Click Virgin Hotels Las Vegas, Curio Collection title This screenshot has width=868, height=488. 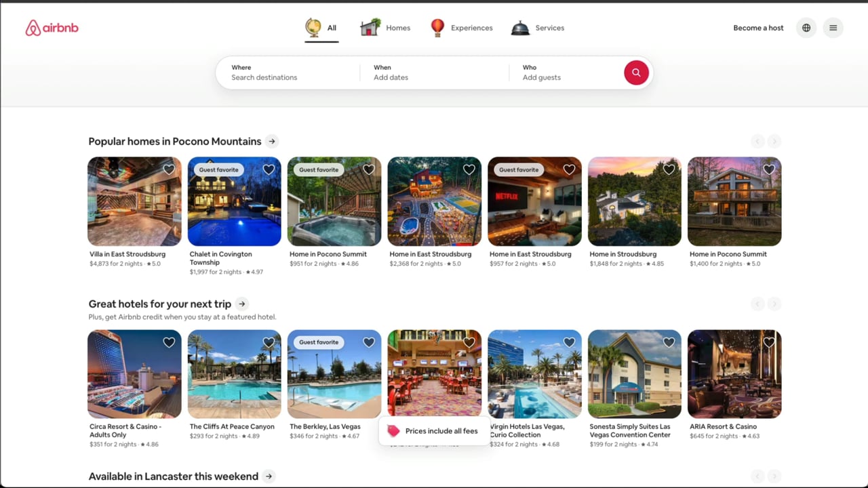tap(527, 431)
